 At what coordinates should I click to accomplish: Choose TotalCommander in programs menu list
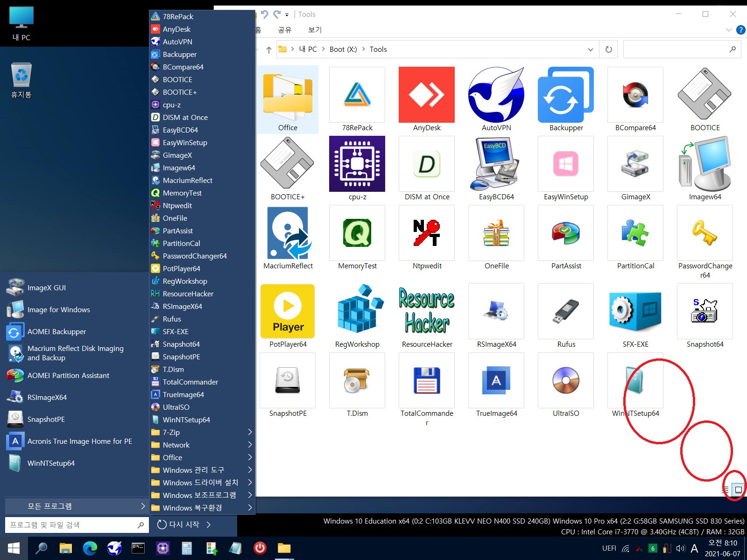click(x=202, y=382)
